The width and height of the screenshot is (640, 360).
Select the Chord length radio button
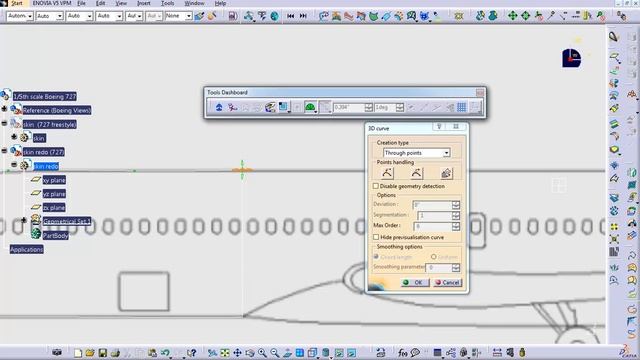click(376, 257)
